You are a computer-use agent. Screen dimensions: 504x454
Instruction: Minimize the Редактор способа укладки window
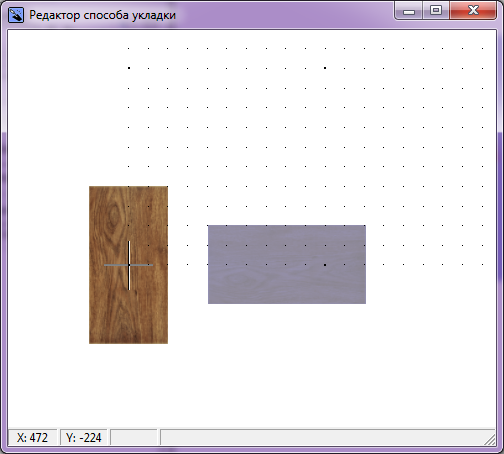click(x=409, y=11)
